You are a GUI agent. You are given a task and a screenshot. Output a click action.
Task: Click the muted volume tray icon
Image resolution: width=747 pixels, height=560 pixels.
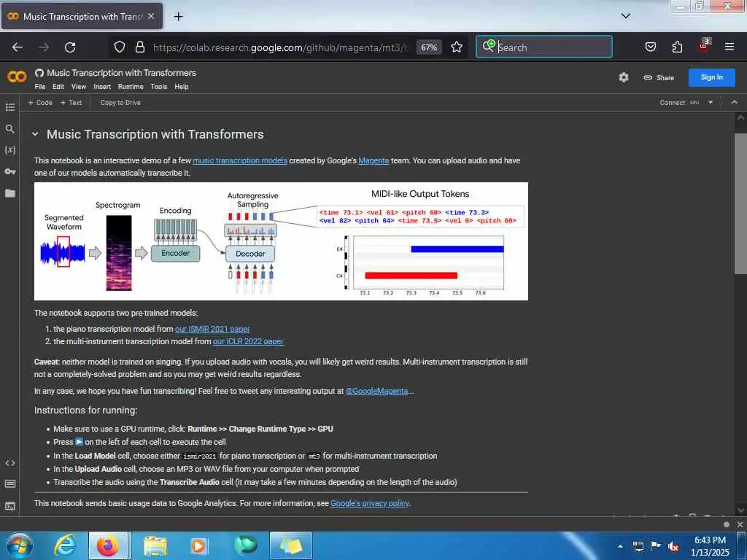[673, 546]
